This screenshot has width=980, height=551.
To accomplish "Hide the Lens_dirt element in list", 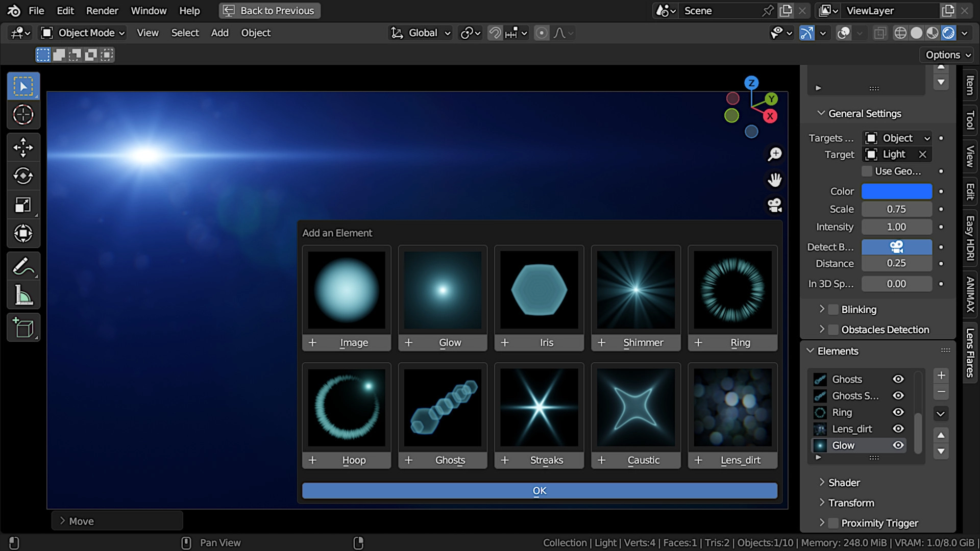I will pos(898,429).
